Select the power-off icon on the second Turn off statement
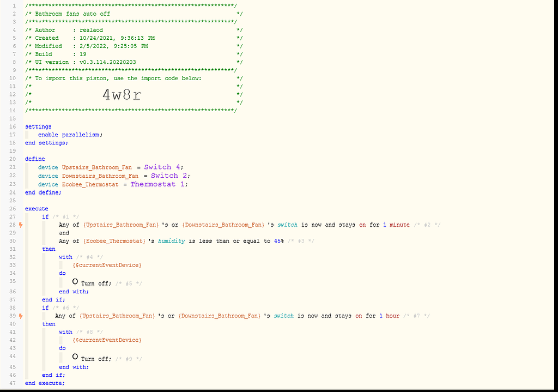 (75, 357)
